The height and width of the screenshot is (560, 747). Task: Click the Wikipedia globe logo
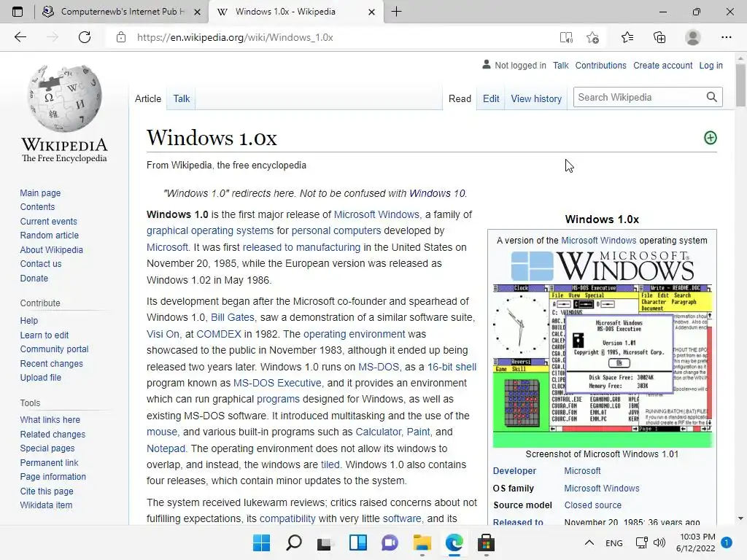(x=64, y=98)
